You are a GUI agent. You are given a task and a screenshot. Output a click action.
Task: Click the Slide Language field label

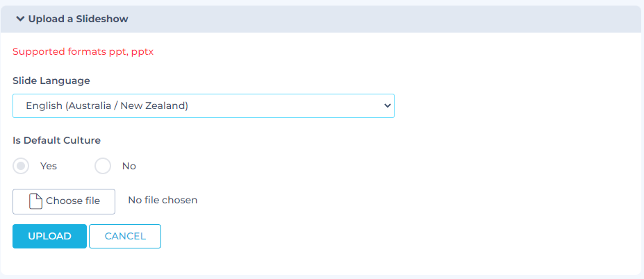[x=51, y=81]
